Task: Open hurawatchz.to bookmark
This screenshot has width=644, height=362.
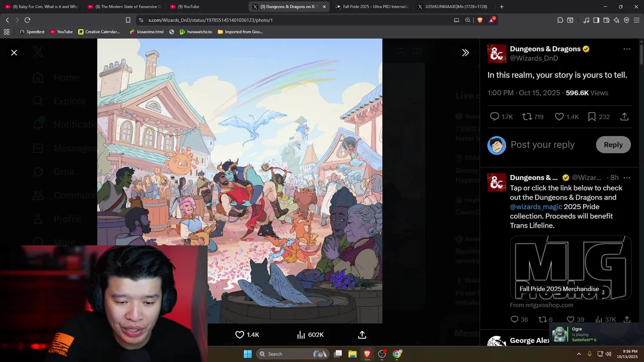Action: pos(196,32)
